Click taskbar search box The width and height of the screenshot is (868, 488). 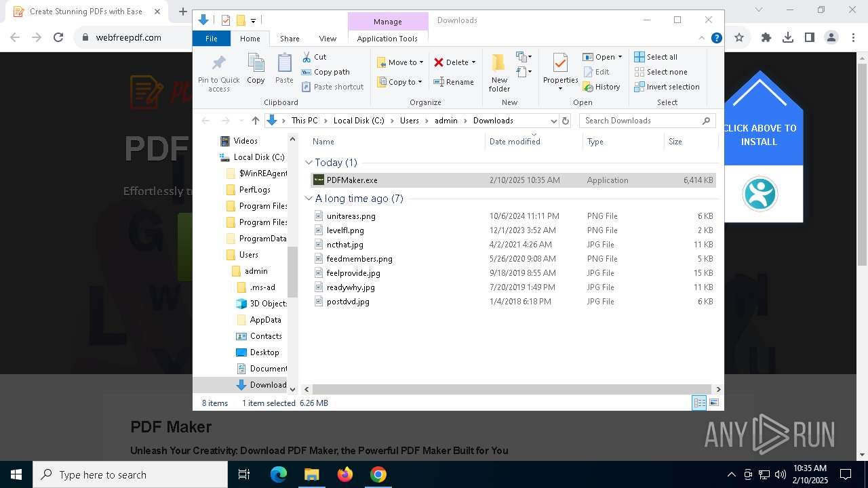tap(130, 474)
